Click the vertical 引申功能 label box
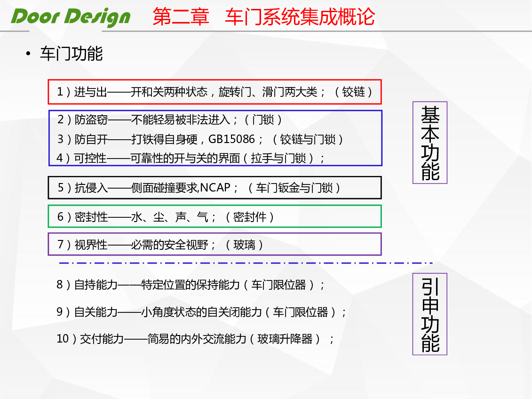Image resolution: width=532 pixels, height=399 pixels. (430, 314)
